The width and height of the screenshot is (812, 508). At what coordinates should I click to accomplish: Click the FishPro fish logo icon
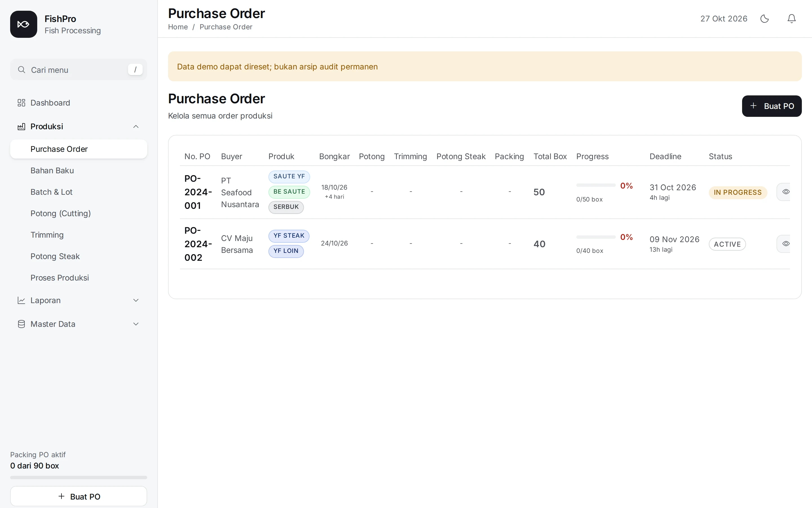[23, 24]
